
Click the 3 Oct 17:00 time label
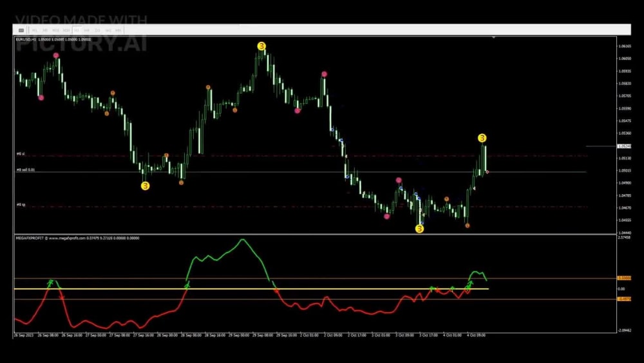(428, 335)
